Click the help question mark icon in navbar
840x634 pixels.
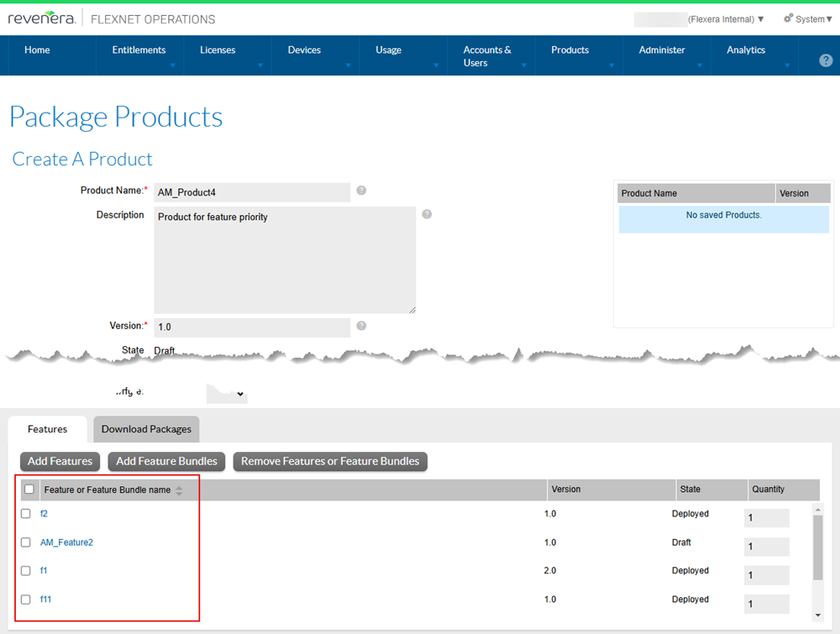(826, 60)
